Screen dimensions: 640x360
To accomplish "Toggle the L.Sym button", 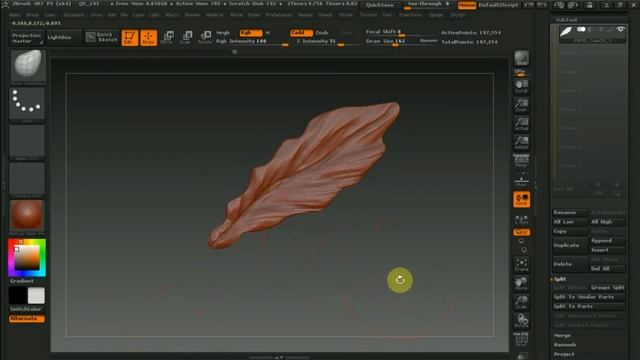I will [522, 219].
